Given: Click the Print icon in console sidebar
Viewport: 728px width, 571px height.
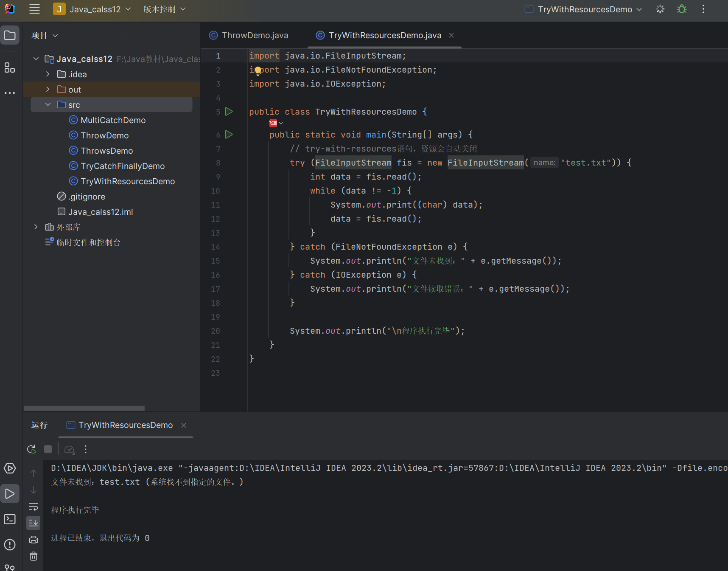Looking at the screenshot, I should (x=34, y=540).
